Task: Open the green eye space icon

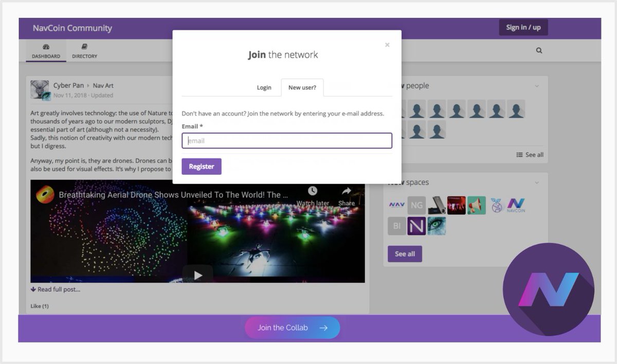Action: coord(437,226)
